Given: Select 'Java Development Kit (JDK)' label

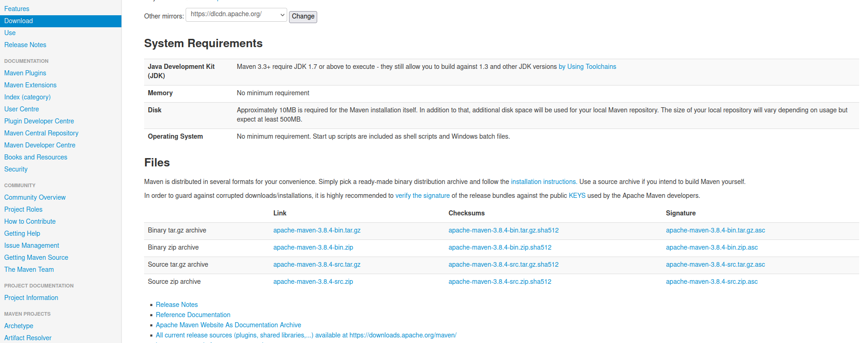Looking at the screenshot, I should pyautogui.click(x=181, y=71).
